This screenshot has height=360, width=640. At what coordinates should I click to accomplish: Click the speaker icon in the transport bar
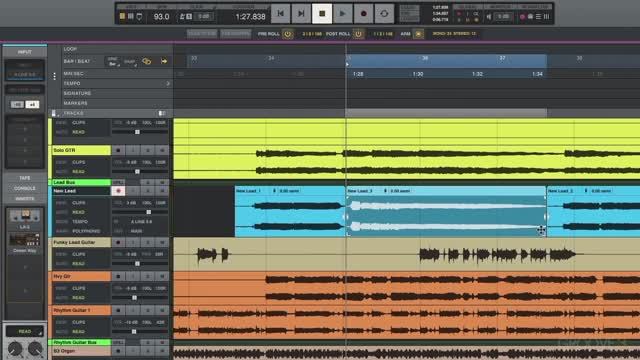(x=489, y=16)
